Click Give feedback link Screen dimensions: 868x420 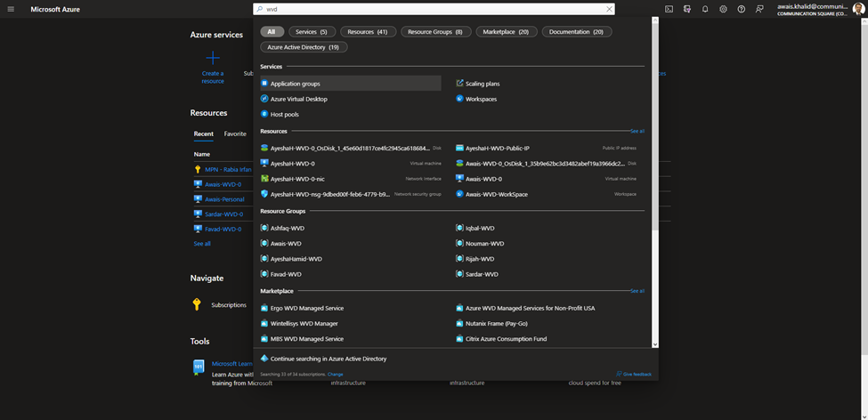(634, 375)
